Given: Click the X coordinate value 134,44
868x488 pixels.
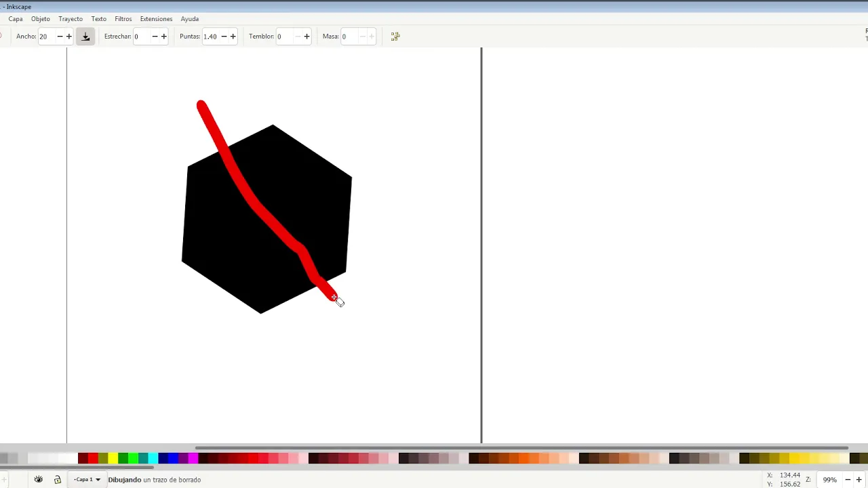Looking at the screenshot, I should tap(791, 476).
